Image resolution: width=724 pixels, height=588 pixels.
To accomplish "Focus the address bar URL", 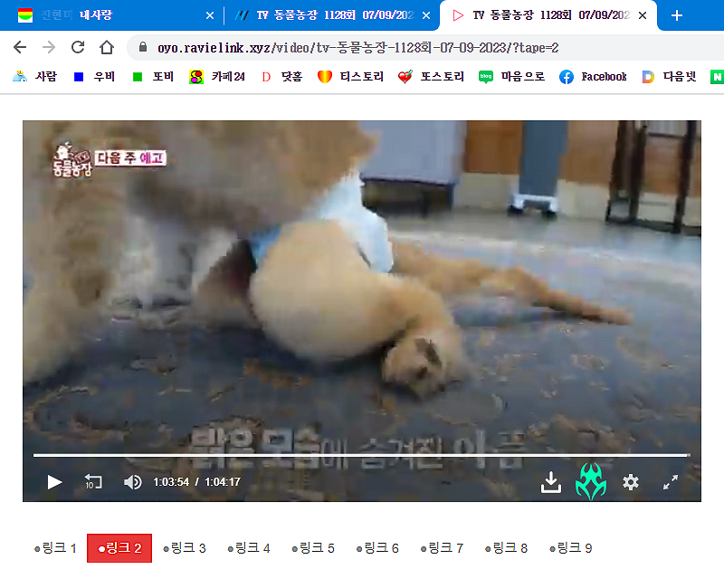I will pos(357,48).
